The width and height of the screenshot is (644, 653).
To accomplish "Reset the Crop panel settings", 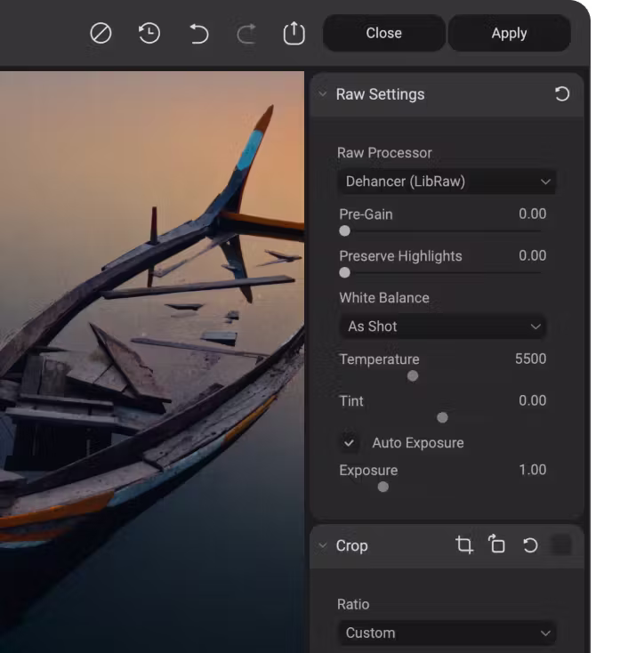I will coord(530,545).
